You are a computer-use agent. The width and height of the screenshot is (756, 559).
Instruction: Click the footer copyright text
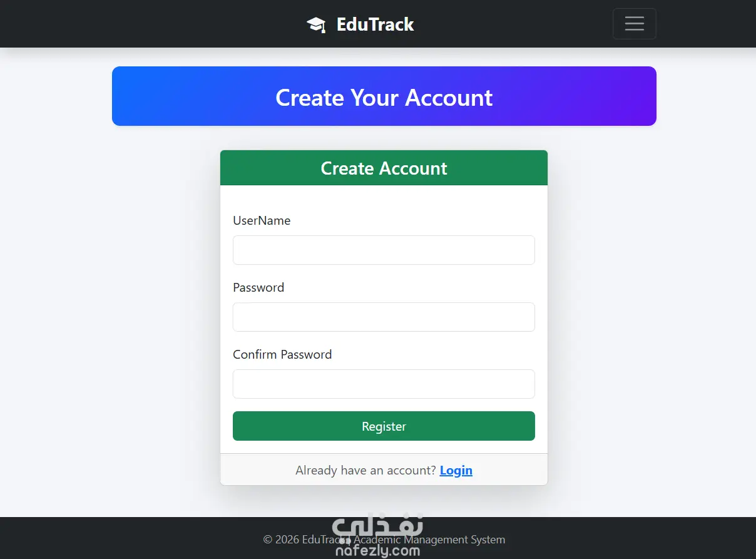point(384,540)
